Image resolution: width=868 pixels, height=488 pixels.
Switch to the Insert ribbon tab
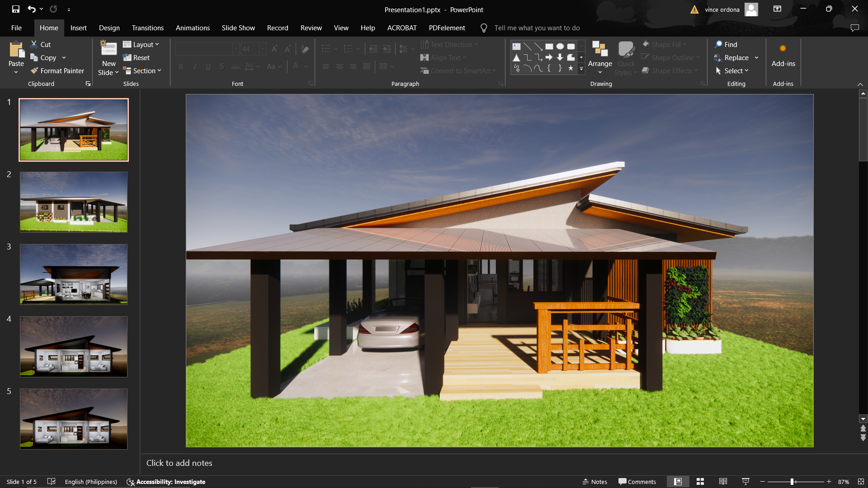click(x=79, y=28)
